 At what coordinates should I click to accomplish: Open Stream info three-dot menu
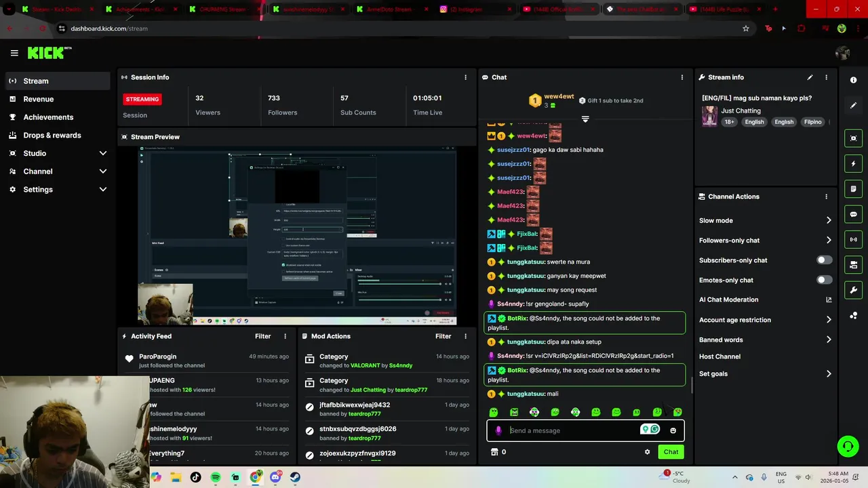pyautogui.click(x=826, y=77)
